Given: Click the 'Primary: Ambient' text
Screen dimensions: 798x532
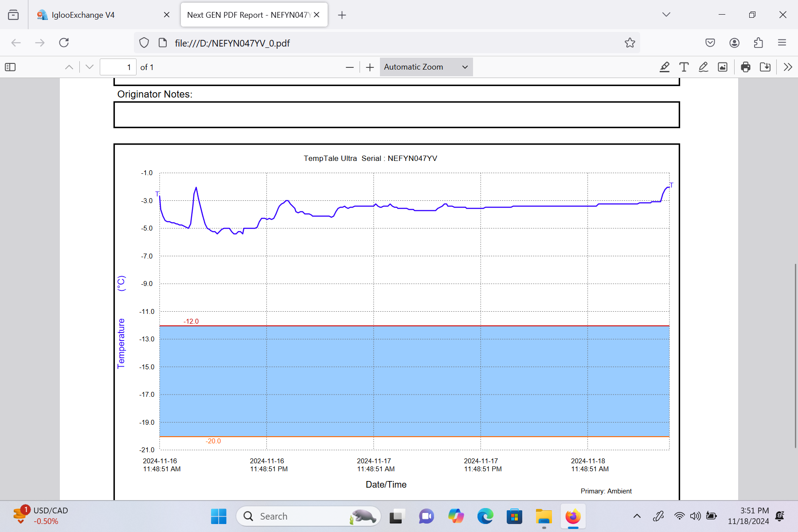Looking at the screenshot, I should coord(606,491).
